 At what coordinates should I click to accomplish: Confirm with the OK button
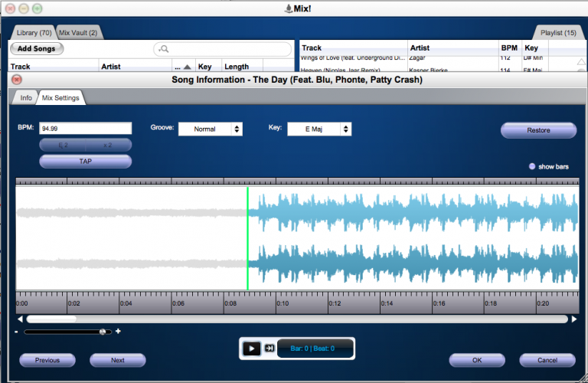pos(477,360)
